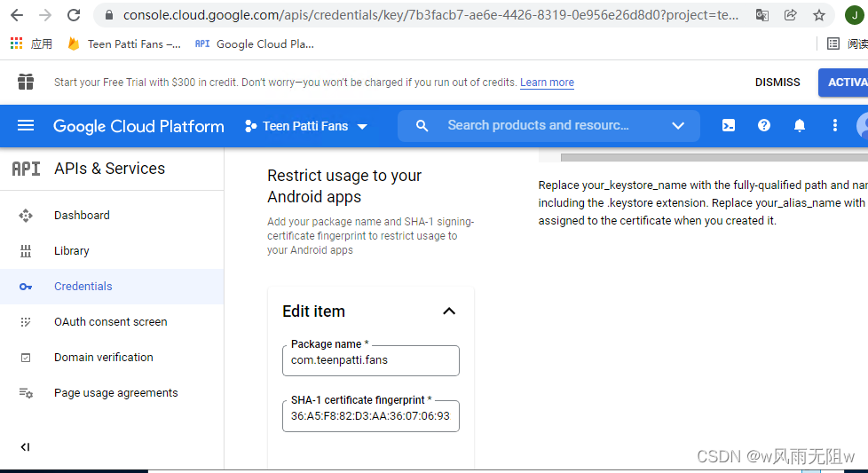Viewport: 868px width, 473px height.
Task: Click the SHA-1 certificate fingerprint field
Action: tap(371, 416)
